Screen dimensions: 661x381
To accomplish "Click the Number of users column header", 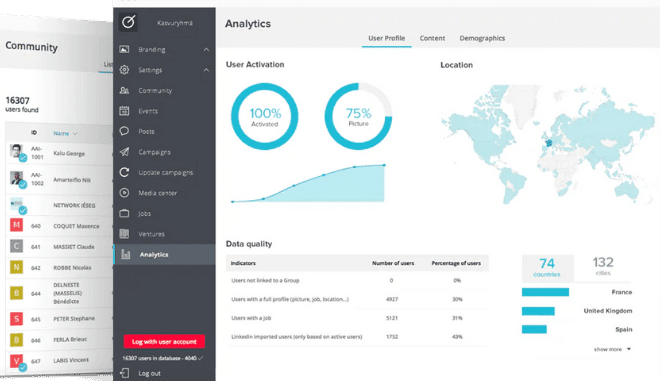I will pos(393,263).
